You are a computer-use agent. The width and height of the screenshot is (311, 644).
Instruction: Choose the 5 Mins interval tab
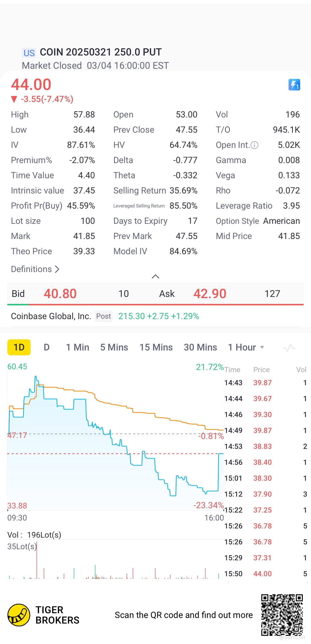(114, 347)
